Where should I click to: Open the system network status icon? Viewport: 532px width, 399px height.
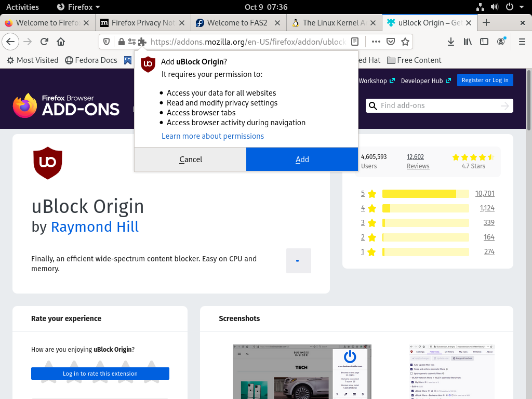tap(480, 7)
